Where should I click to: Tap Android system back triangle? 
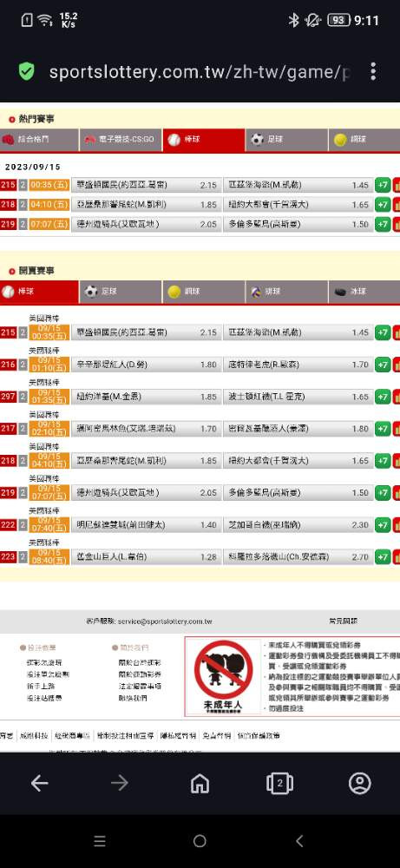pyautogui.click(x=299, y=841)
